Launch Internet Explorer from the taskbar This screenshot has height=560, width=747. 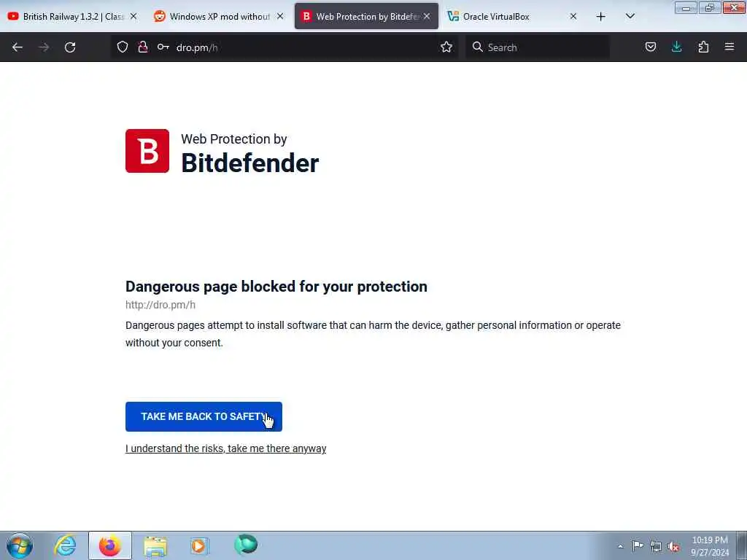click(65, 545)
